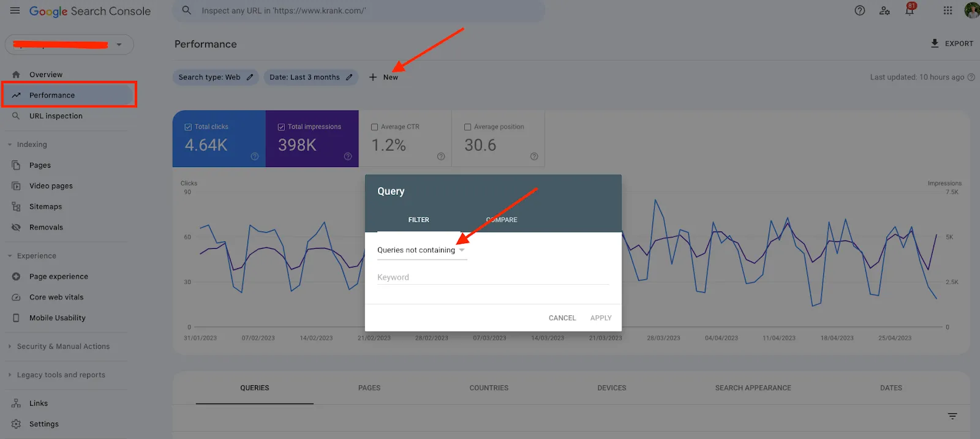The height and width of the screenshot is (439, 980).
Task: Click help icon next to Last updated
Action: pyautogui.click(x=971, y=77)
